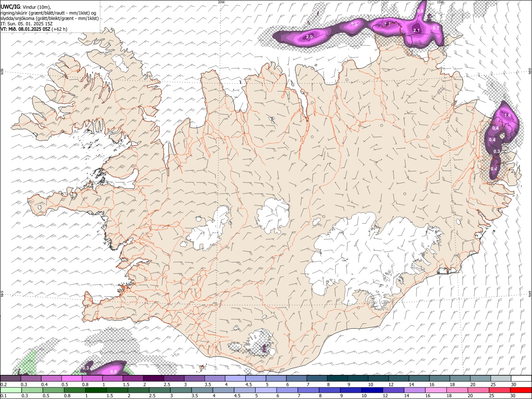
Task: Pick the lower scale swatch between 14 and 16
Action: click(x=414, y=390)
